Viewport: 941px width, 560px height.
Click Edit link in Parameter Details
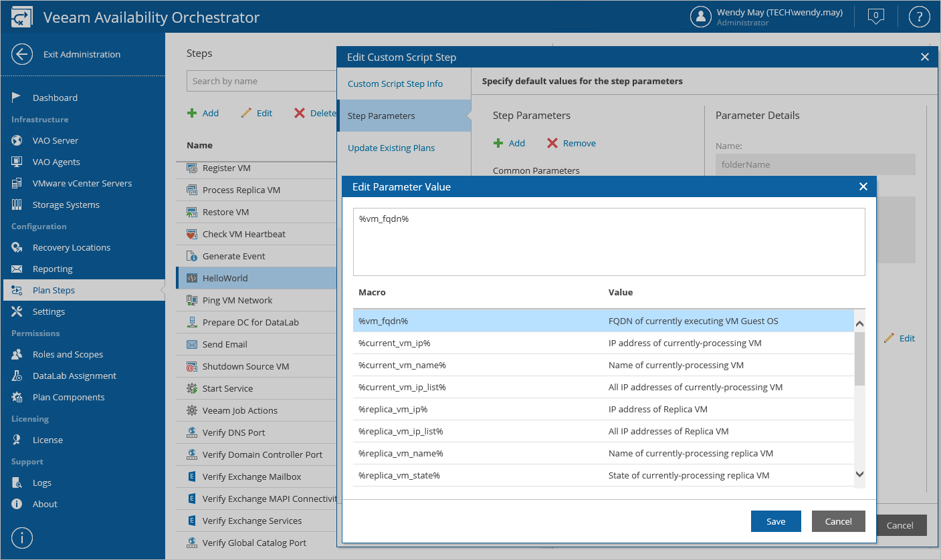[x=900, y=338]
